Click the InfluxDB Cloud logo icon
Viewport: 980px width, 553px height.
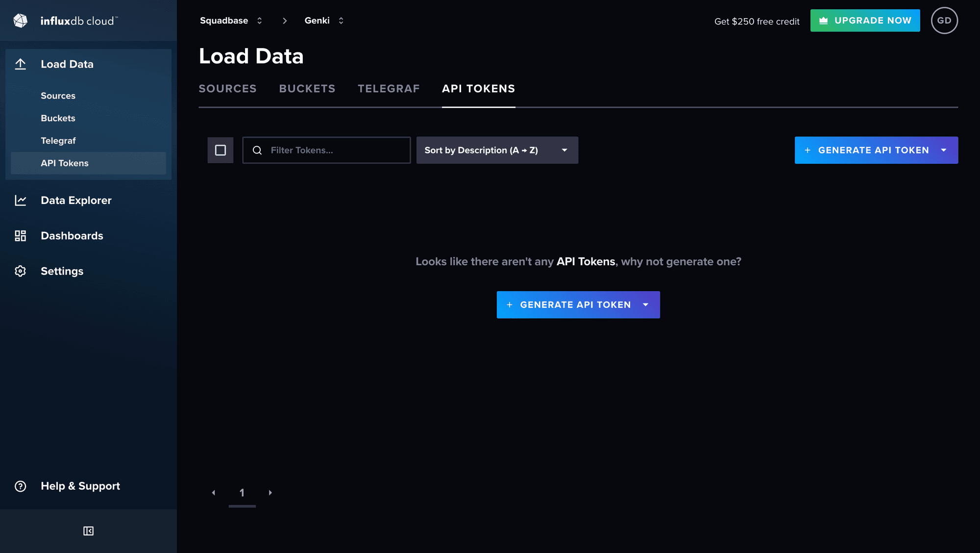point(21,21)
